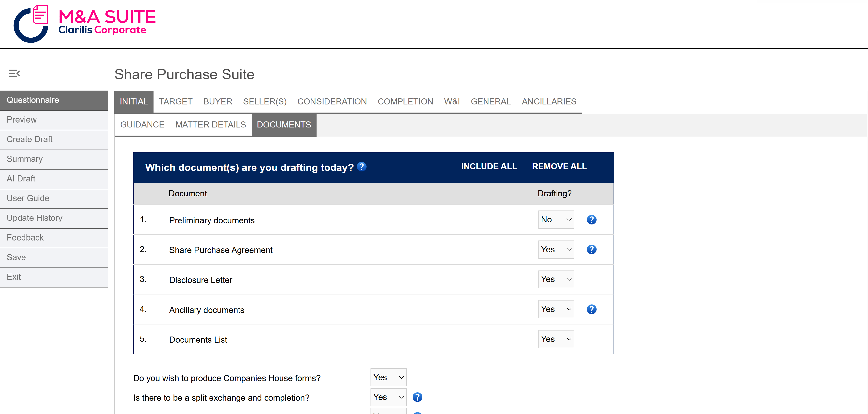Click REMOVE ALL button
The height and width of the screenshot is (414, 868).
[x=559, y=166]
